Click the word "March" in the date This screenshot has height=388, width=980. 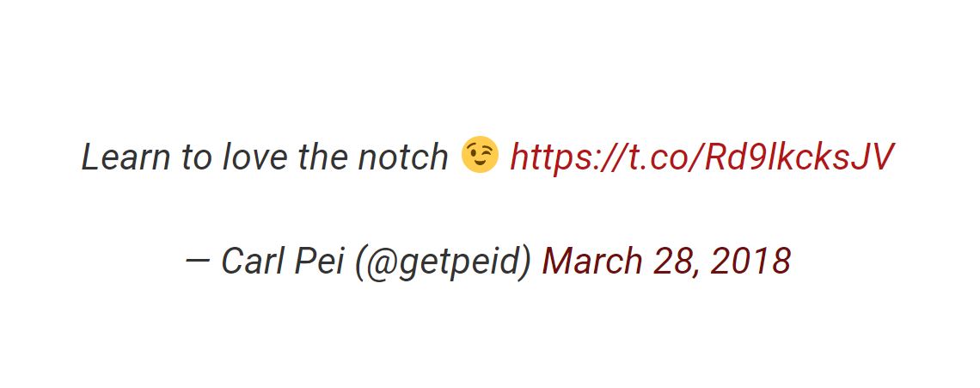pos(592,262)
